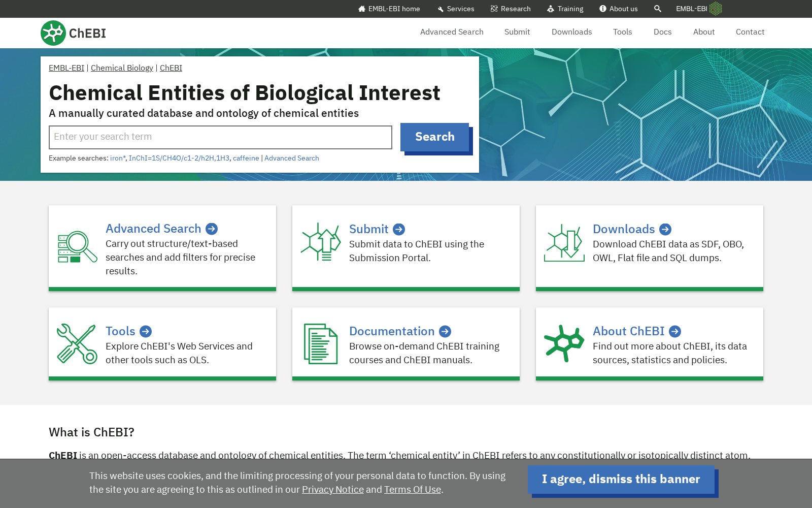The image size is (812, 508).
Task: Open the Terms Of Use link
Action: click(413, 490)
